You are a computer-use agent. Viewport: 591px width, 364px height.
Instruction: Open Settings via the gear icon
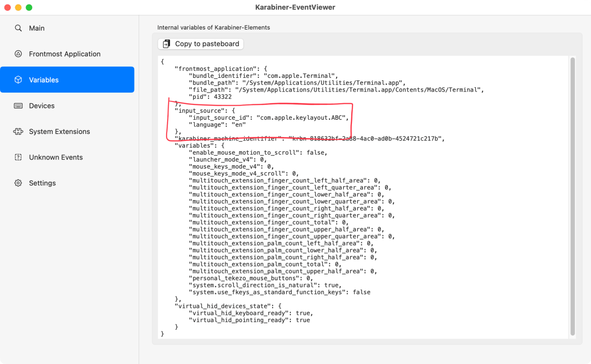[18, 183]
